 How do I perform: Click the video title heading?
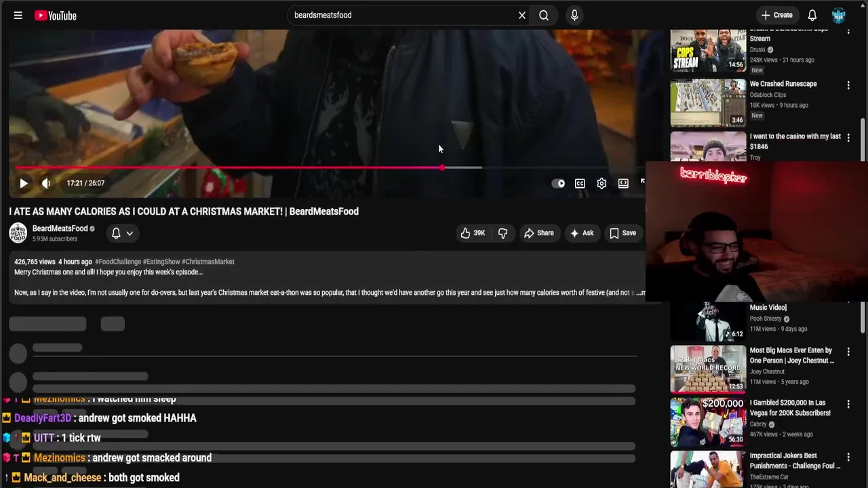click(x=184, y=211)
